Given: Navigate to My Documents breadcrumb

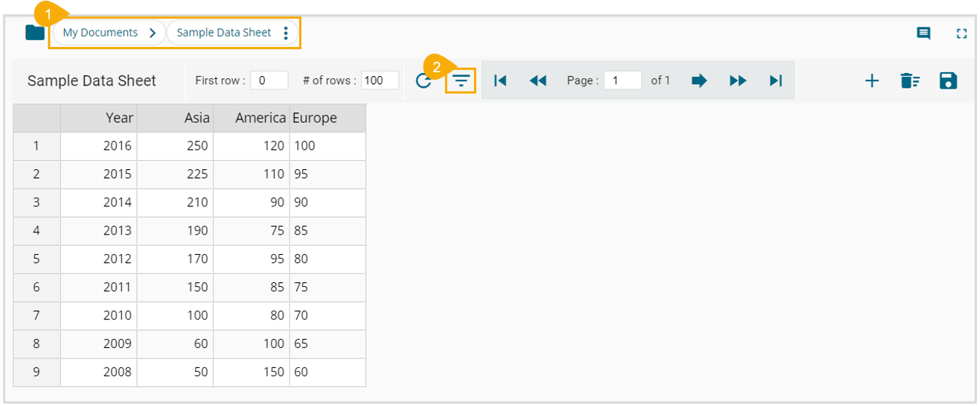Looking at the screenshot, I should point(100,33).
